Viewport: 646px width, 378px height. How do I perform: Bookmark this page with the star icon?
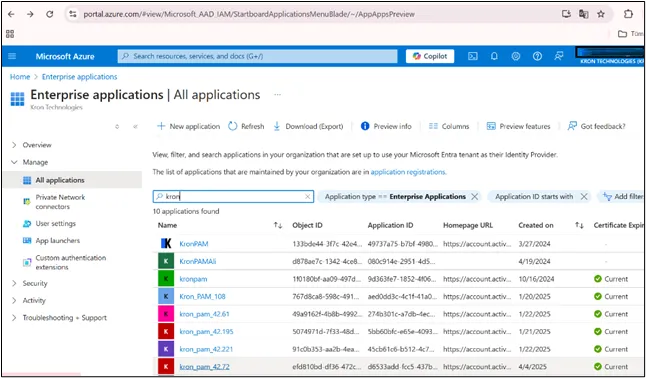click(601, 14)
